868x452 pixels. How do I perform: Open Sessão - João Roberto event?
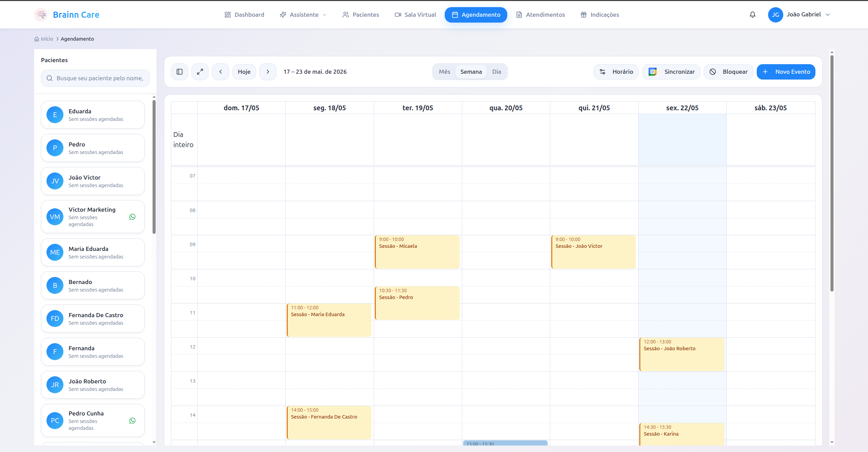pyautogui.click(x=682, y=354)
